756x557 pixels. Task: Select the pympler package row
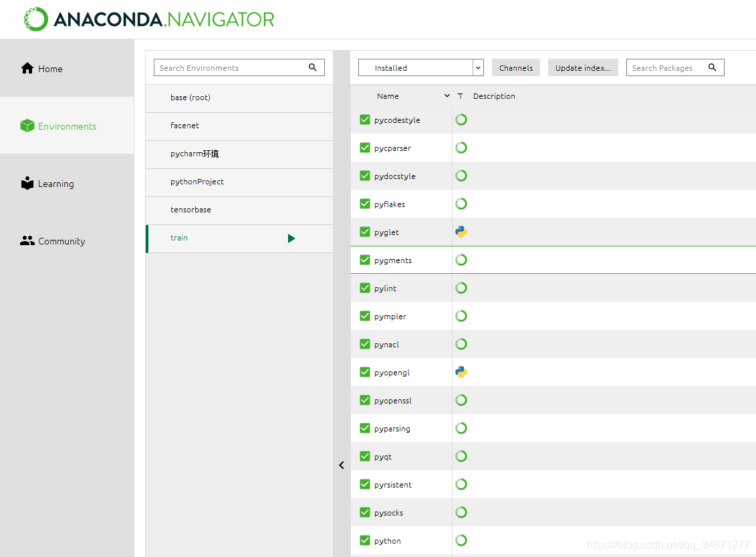click(553, 316)
